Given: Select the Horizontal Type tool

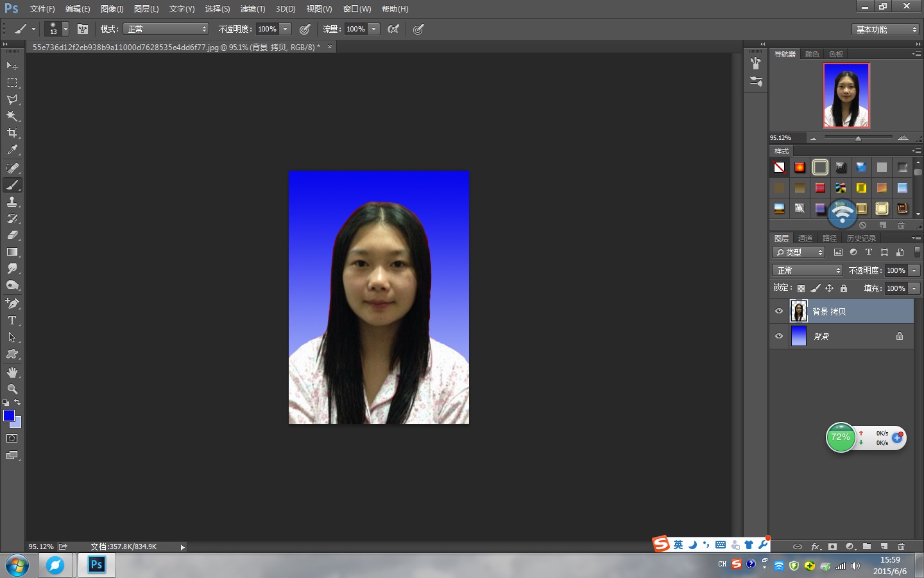Looking at the screenshot, I should point(12,320).
